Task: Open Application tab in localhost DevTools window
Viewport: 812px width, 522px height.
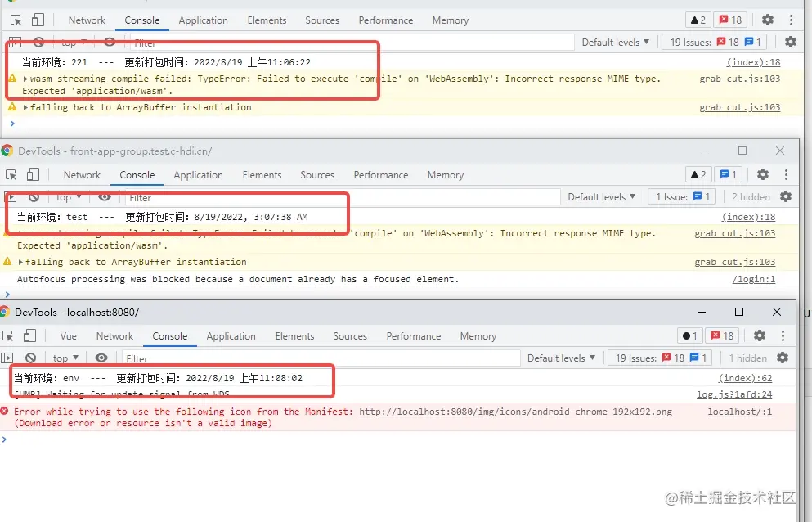Action: click(x=231, y=336)
